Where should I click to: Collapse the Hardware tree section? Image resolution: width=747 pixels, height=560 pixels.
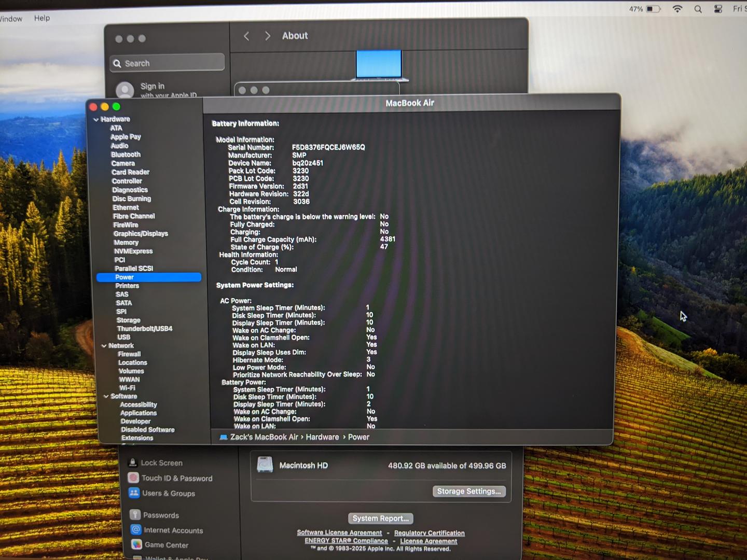[96, 119]
